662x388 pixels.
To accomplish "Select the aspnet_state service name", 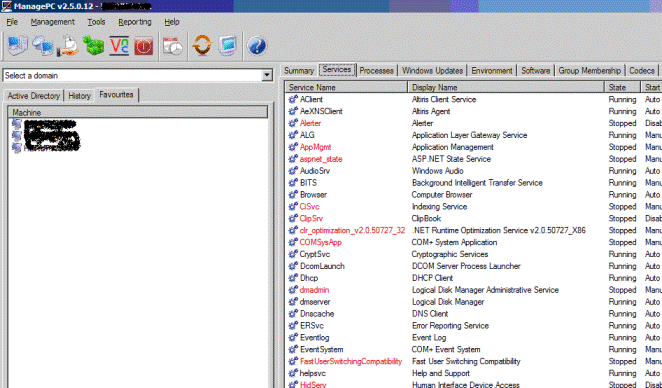I will point(321,159).
